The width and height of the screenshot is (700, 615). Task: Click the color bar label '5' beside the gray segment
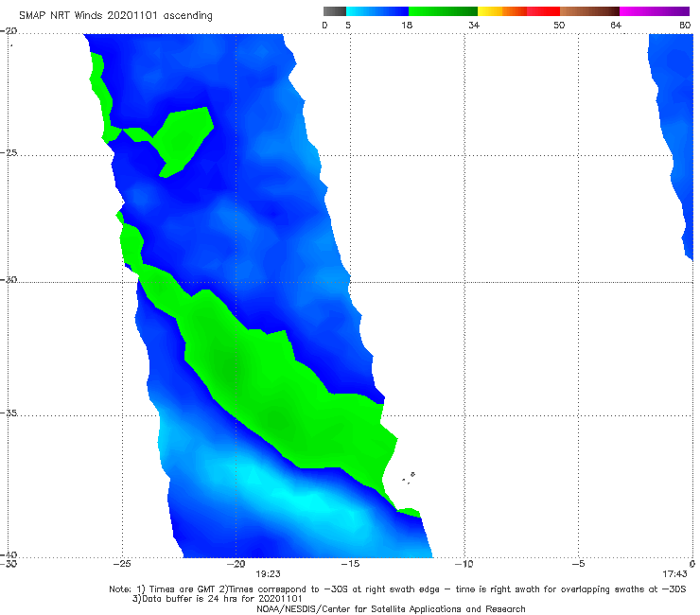(x=348, y=25)
